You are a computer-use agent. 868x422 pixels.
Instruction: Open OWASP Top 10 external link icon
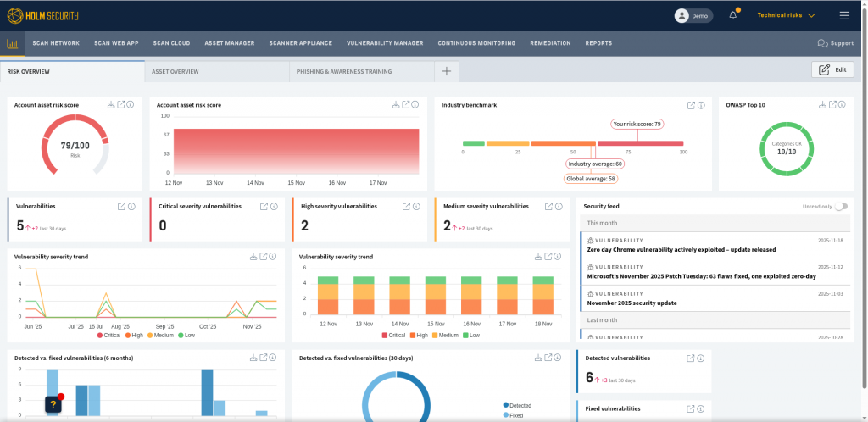point(832,104)
